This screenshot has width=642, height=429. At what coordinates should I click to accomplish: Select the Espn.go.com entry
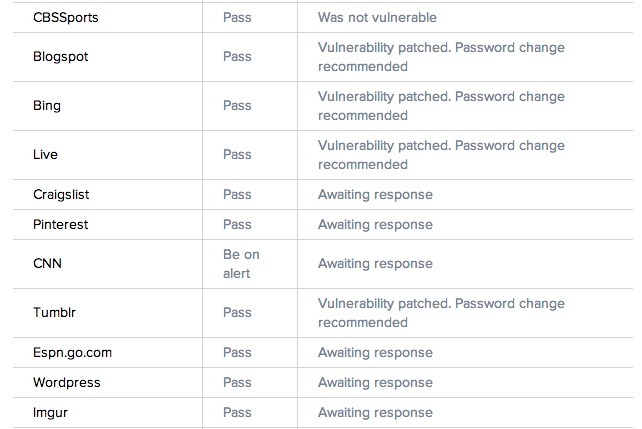[72, 352]
